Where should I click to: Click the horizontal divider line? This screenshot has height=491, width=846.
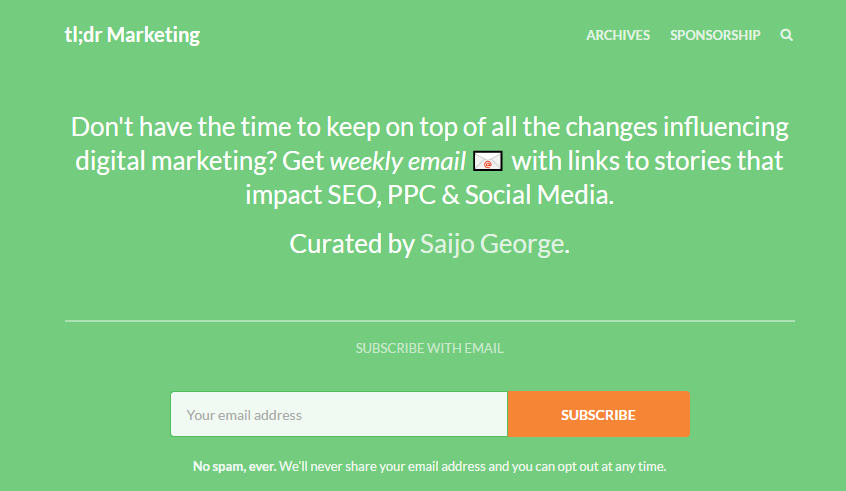point(430,321)
